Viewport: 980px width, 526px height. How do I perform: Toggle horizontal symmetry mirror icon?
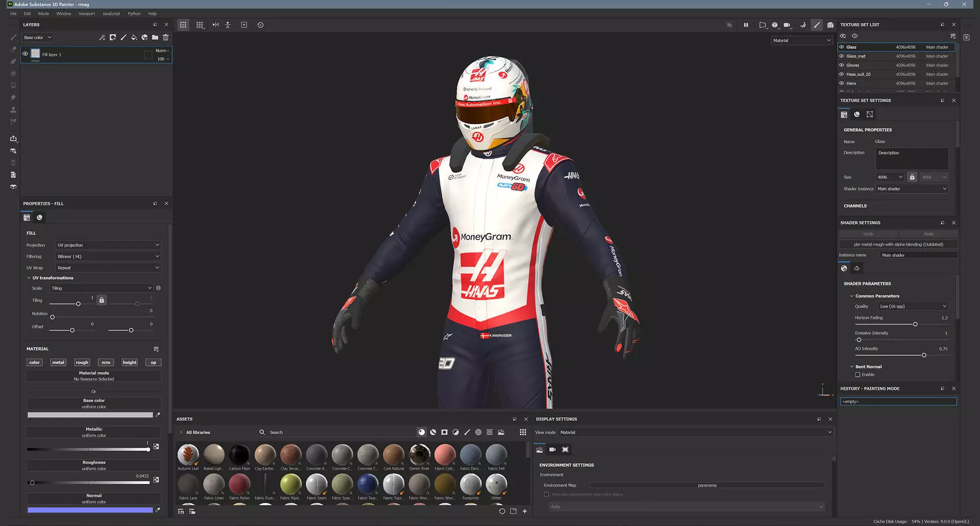pyautogui.click(x=216, y=24)
